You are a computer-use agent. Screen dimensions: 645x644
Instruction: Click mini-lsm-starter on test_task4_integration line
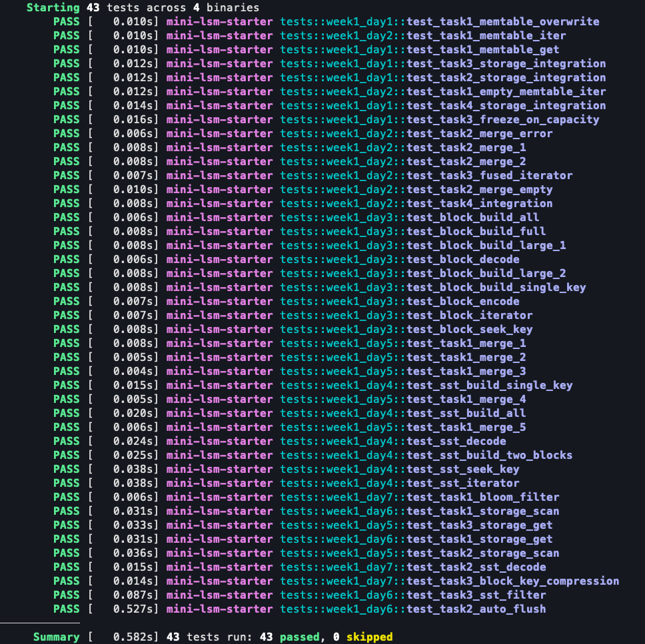point(219,203)
